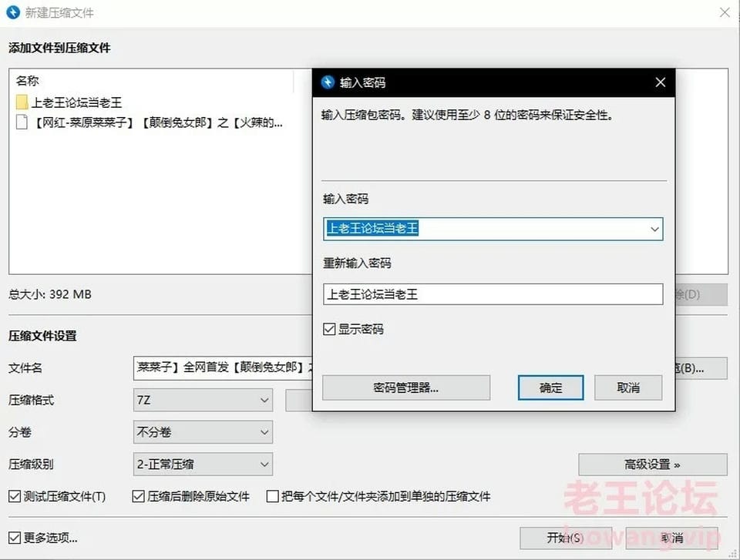Open the 分卷 不分卷 dropdown

[x=203, y=432]
